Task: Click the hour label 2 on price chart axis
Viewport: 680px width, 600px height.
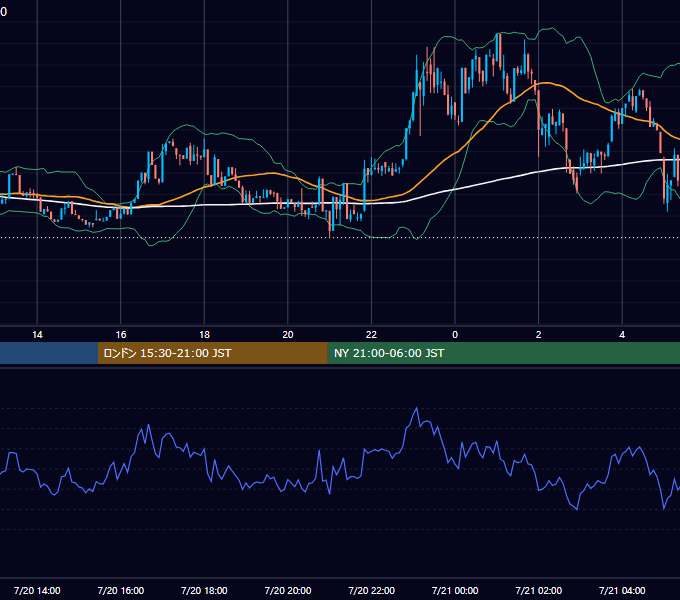Action: coord(539,335)
